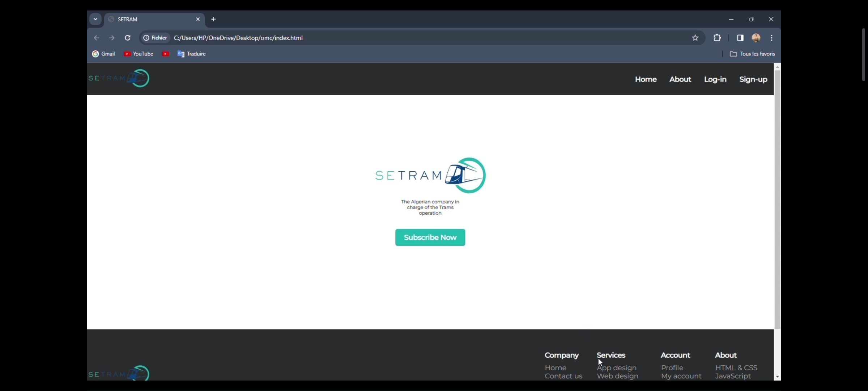Open the Chrome three-dot menu
This screenshot has height=391, width=868.
pos(771,38)
